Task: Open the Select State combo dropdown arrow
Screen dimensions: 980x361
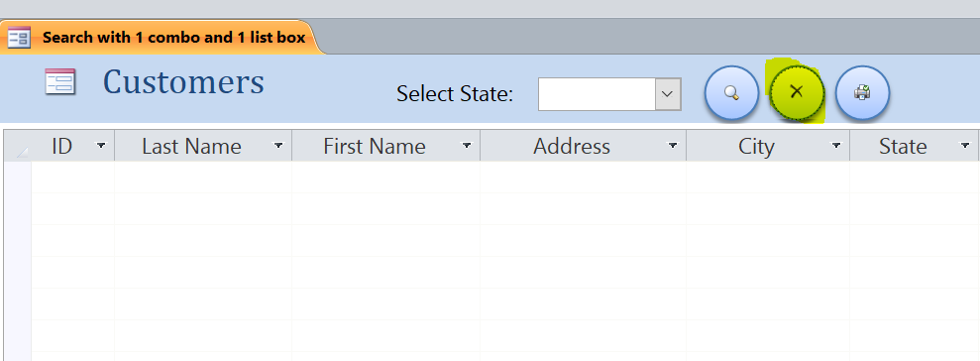Action: (x=668, y=94)
